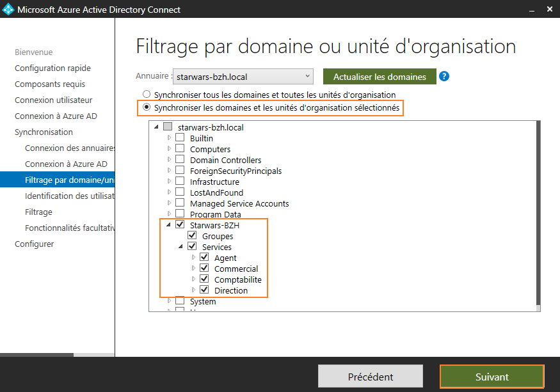Open Connexion utilisateur step
560x392 pixels.
coord(53,100)
